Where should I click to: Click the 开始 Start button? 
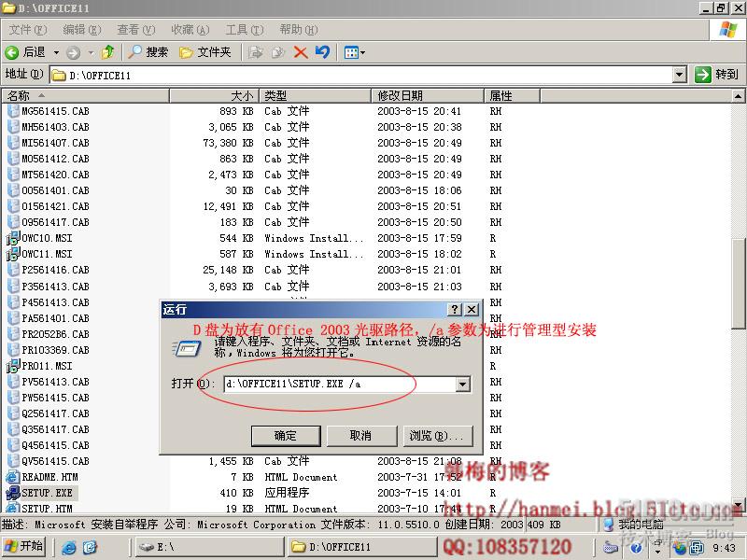(24, 546)
